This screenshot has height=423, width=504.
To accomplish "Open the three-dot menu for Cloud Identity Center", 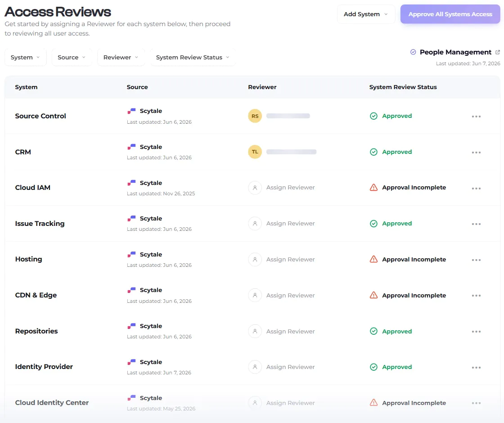I will pyautogui.click(x=476, y=403).
